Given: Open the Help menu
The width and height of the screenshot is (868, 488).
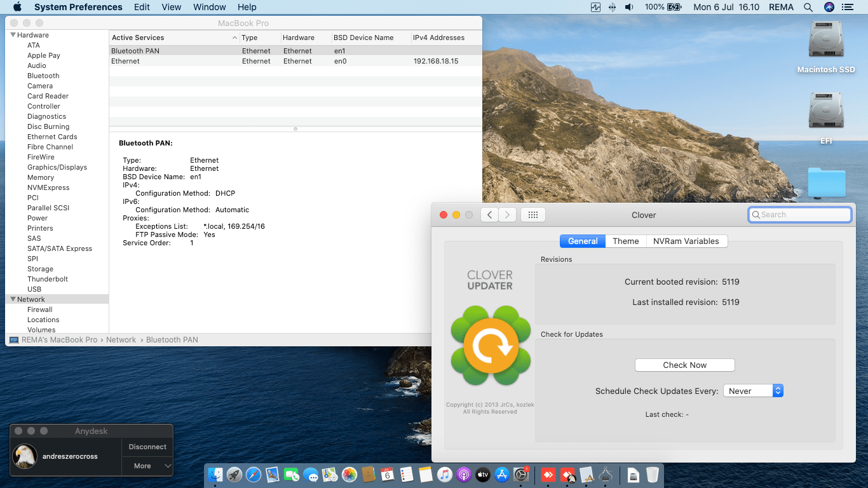Looking at the screenshot, I should click(x=247, y=7).
